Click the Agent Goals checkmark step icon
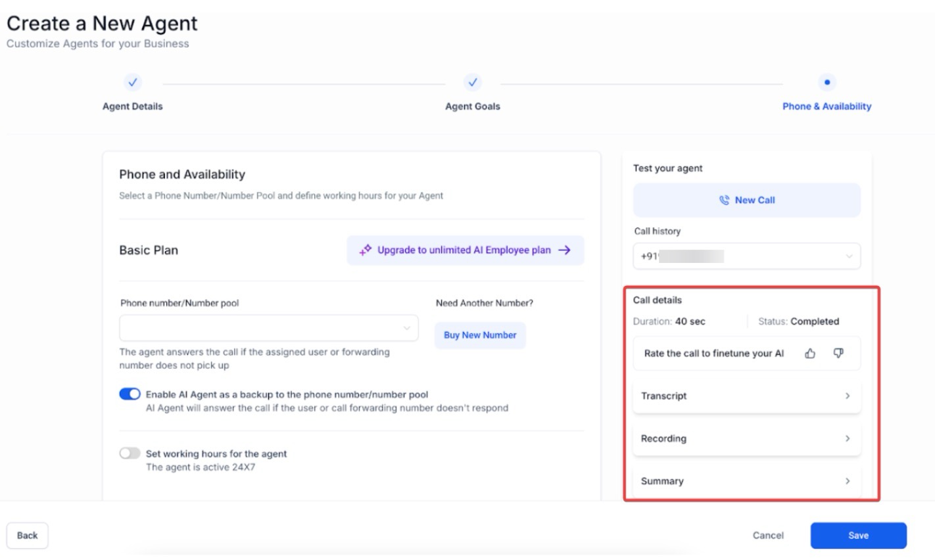This screenshot has height=560, width=935. tap(472, 82)
